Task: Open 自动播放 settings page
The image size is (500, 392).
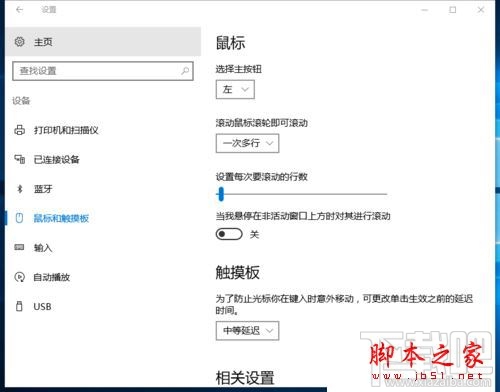Action: pos(103,277)
